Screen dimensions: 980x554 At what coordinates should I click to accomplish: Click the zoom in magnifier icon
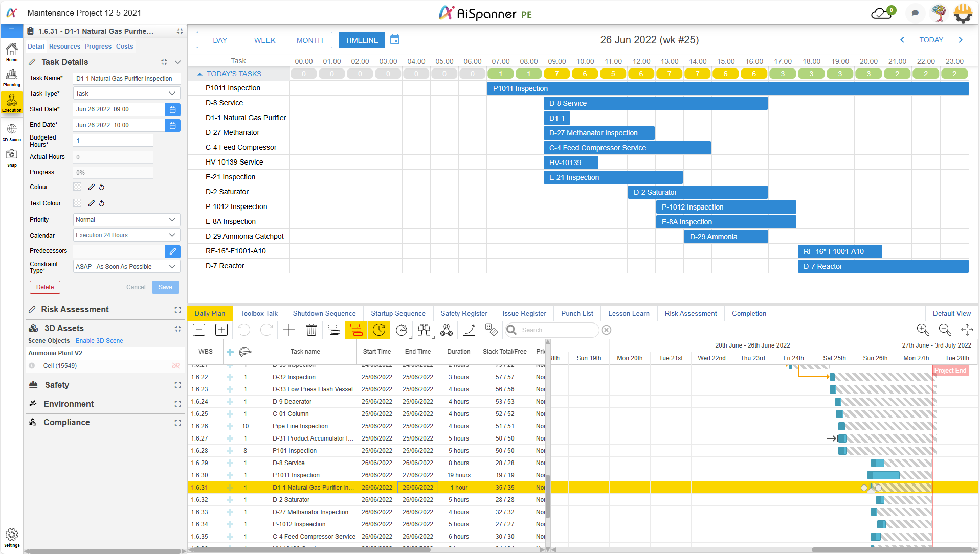[922, 330]
